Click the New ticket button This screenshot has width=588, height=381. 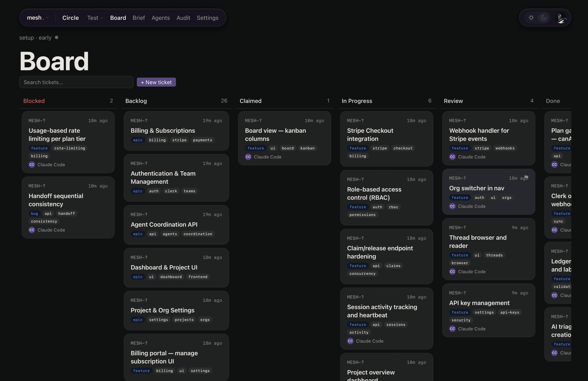tap(156, 82)
